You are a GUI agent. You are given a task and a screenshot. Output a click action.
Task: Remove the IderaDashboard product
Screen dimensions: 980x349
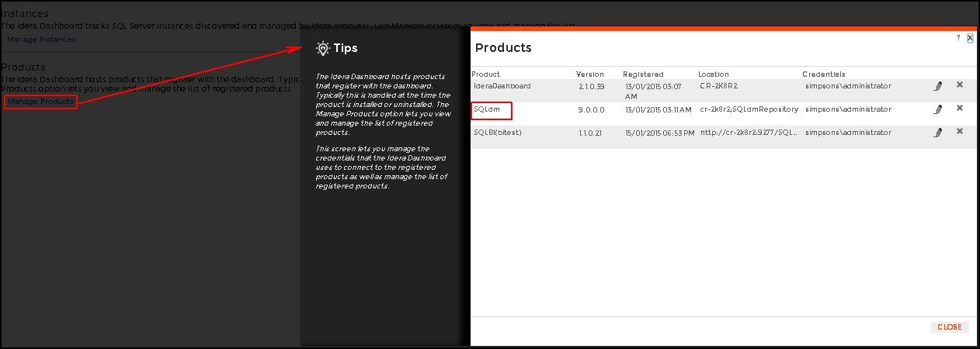pos(960,85)
